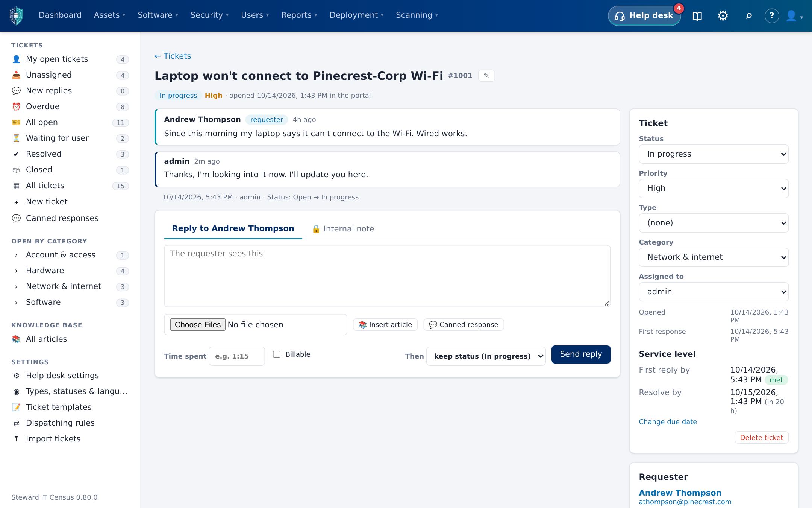Select the Reply to Andrew Thompson tab
812x508 pixels.
pyautogui.click(x=233, y=228)
